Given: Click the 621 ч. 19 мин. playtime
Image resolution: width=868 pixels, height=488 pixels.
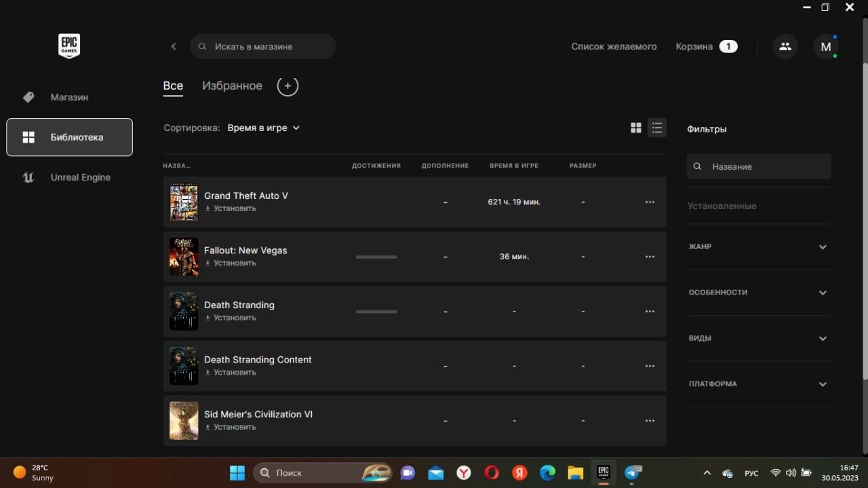Looking at the screenshot, I should (514, 202).
